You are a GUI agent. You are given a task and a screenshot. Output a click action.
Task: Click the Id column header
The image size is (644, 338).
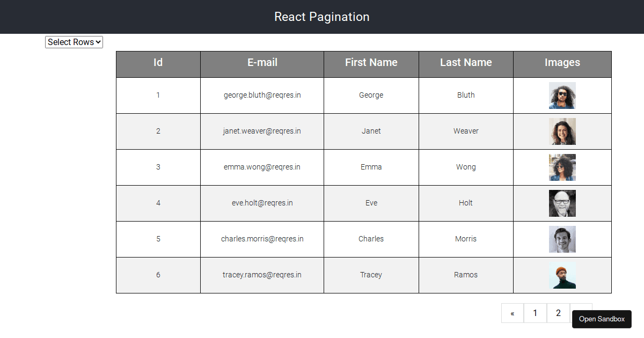coord(158,64)
